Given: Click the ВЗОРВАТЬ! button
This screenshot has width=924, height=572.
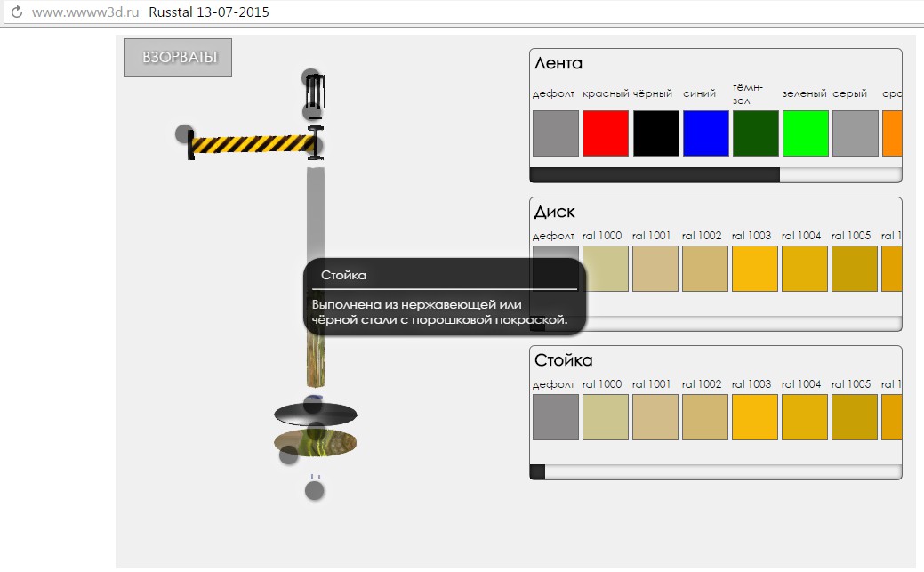Looking at the screenshot, I should 177,57.
